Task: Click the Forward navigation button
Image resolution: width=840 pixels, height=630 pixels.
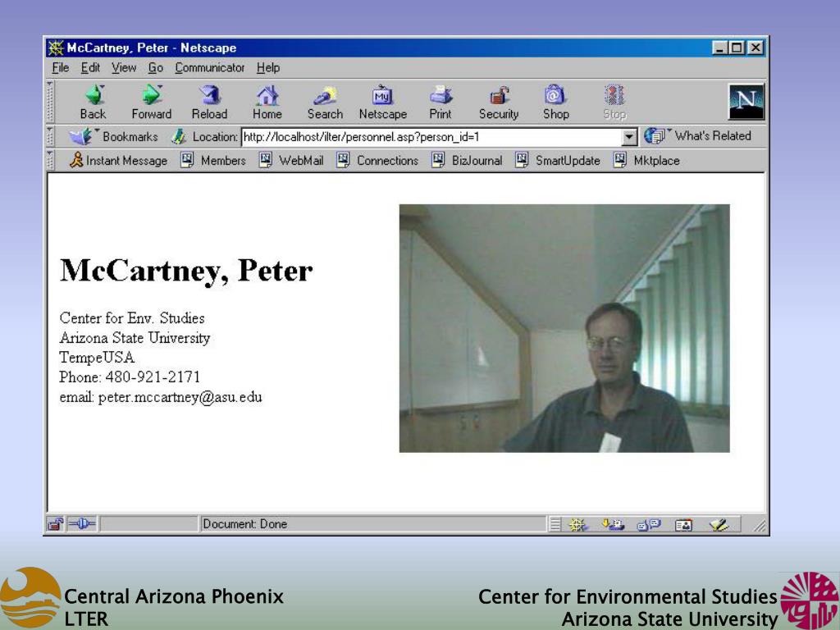Action: coord(152,103)
